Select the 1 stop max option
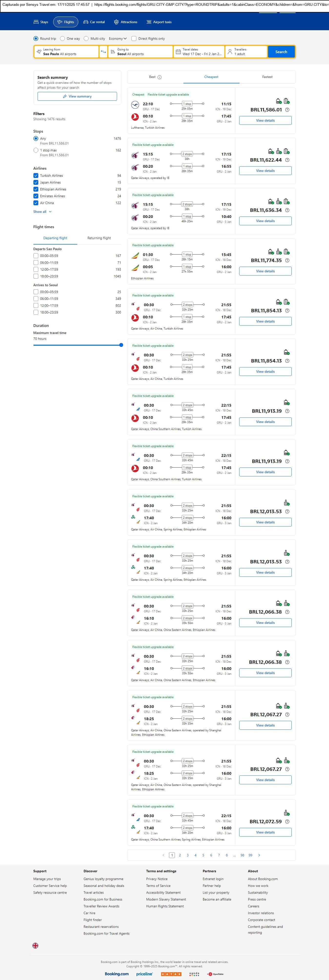Viewport: 329px width, 980px height. coord(36,150)
